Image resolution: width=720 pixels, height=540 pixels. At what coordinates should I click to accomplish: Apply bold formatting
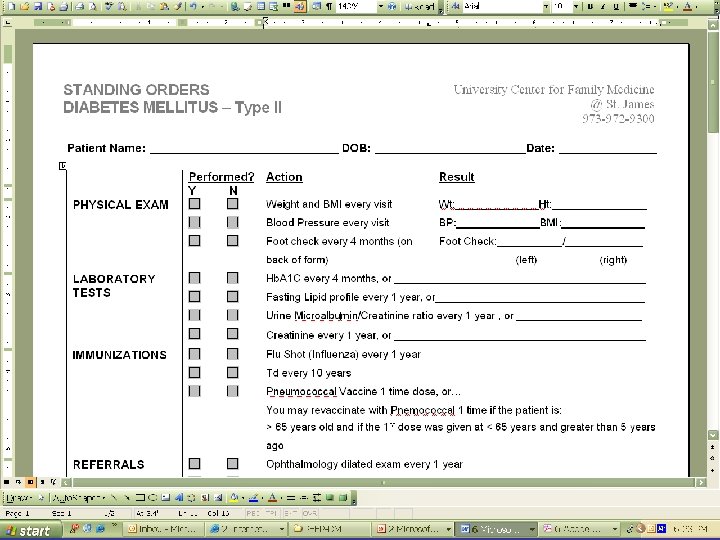tap(590, 6)
